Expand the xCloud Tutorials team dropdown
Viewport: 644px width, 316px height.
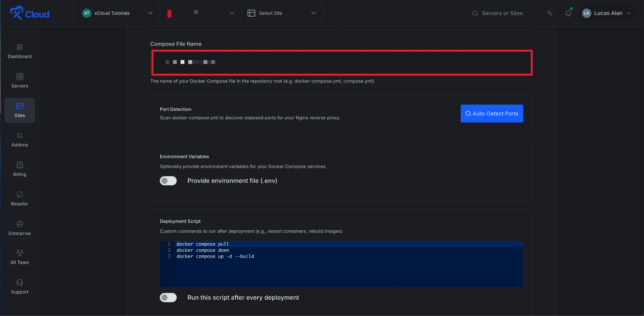(x=117, y=13)
